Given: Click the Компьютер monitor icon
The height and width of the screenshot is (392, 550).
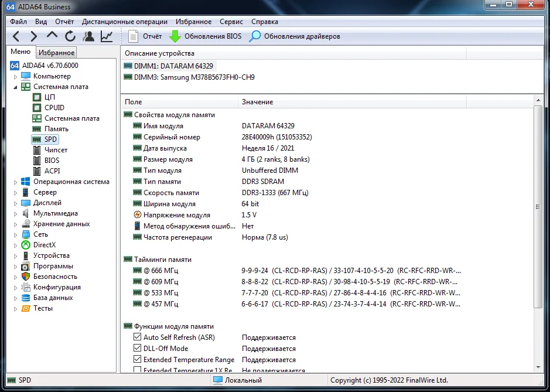Looking at the screenshot, I should point(26,76).
